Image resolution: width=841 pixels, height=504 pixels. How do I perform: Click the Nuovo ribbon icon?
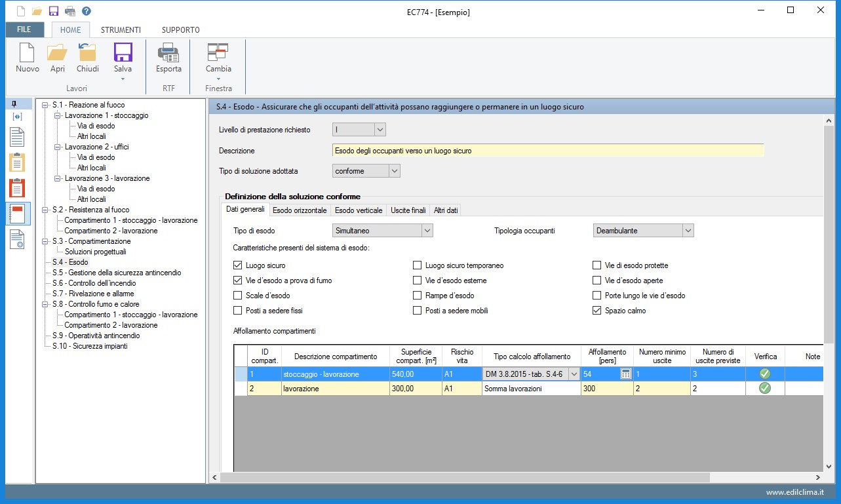click(x=27, y=53)
